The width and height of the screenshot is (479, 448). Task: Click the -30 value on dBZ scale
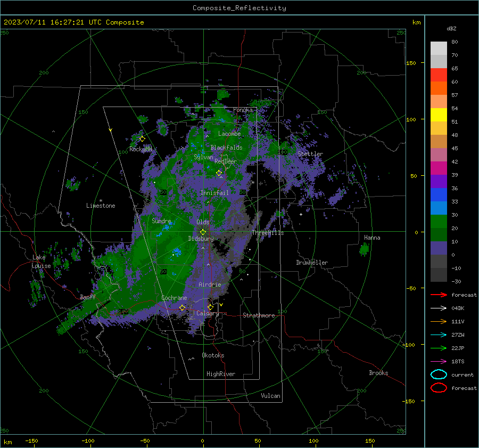(456, 281)
